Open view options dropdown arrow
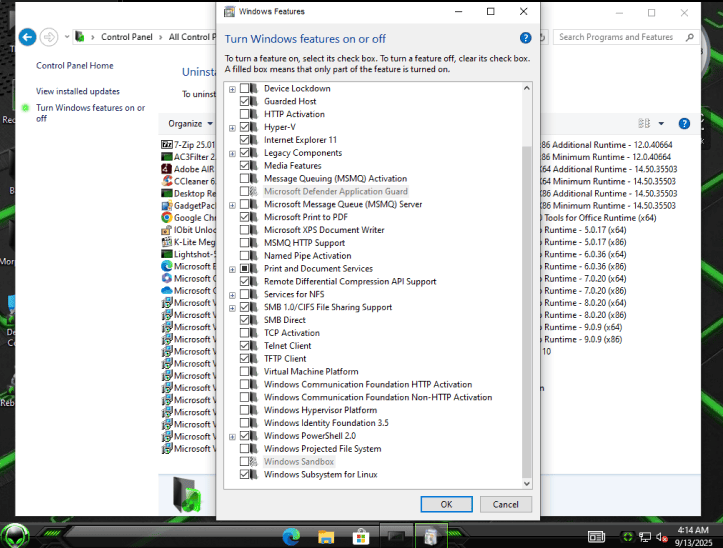This screenshot has width=723, height=548. [x=661, y=123]
